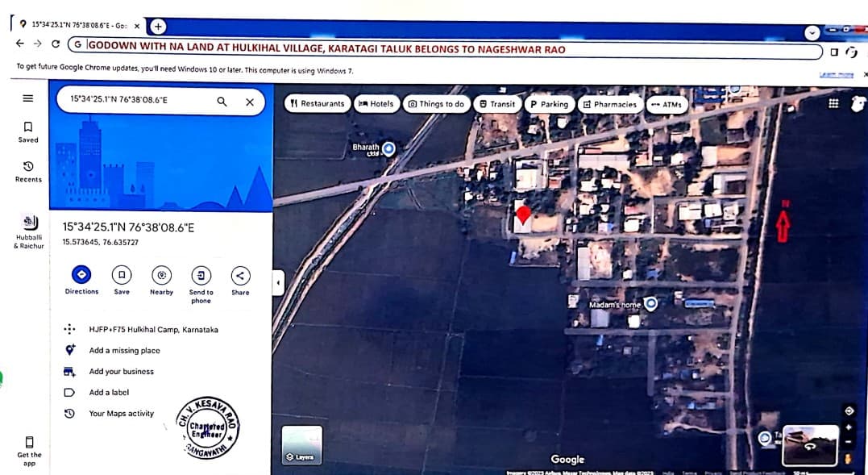Filter map by ATMs
868x475 pixels.
point(667,104)
